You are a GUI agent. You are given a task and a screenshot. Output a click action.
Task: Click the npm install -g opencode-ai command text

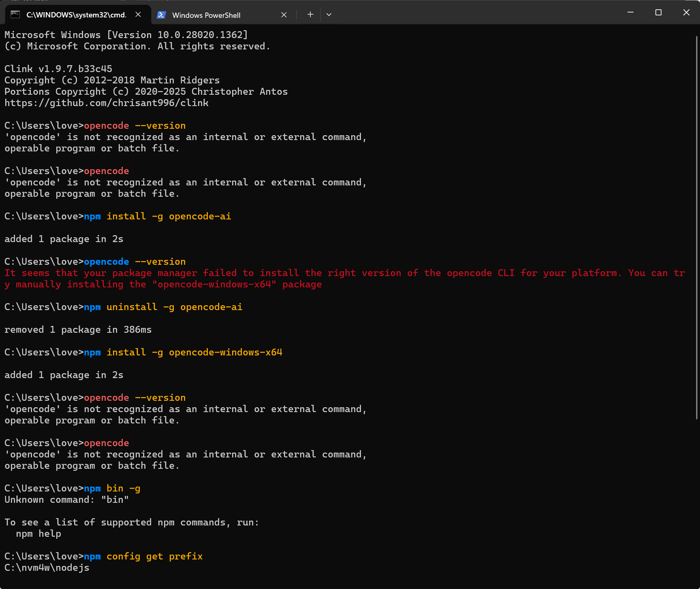[157, 216]
